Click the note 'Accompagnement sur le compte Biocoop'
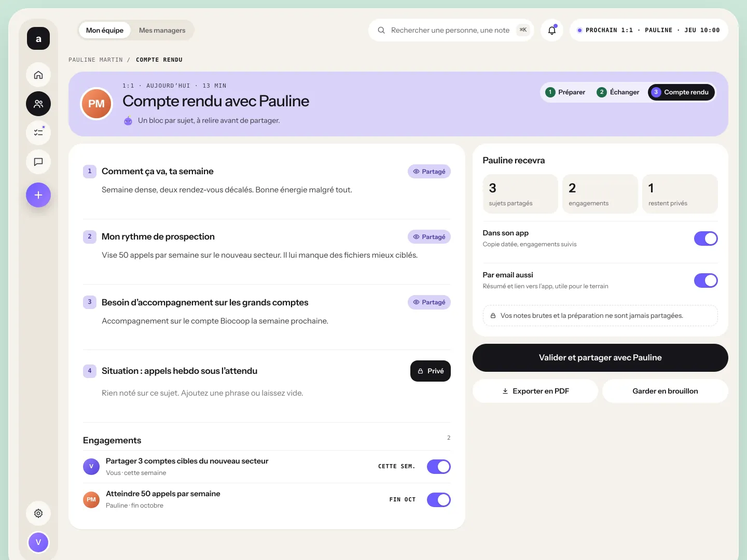 [x=215, y=321]
